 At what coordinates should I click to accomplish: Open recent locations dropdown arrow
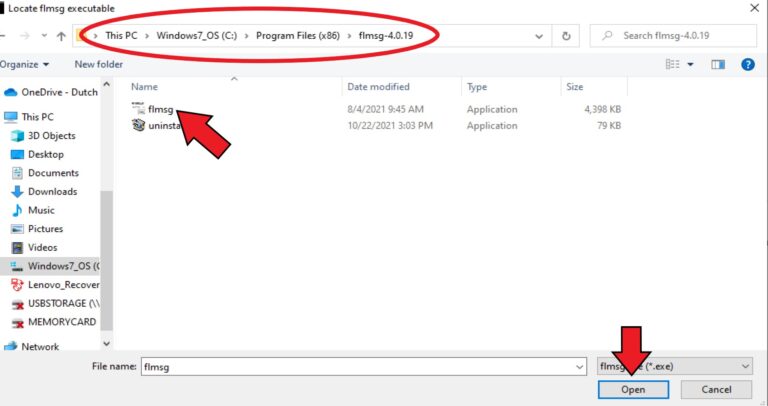(44, 36)
